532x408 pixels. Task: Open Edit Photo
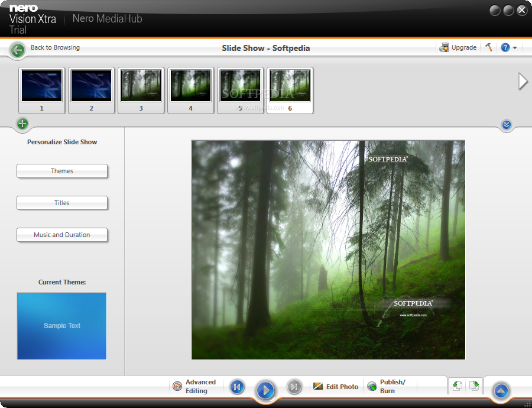point(336,387)
